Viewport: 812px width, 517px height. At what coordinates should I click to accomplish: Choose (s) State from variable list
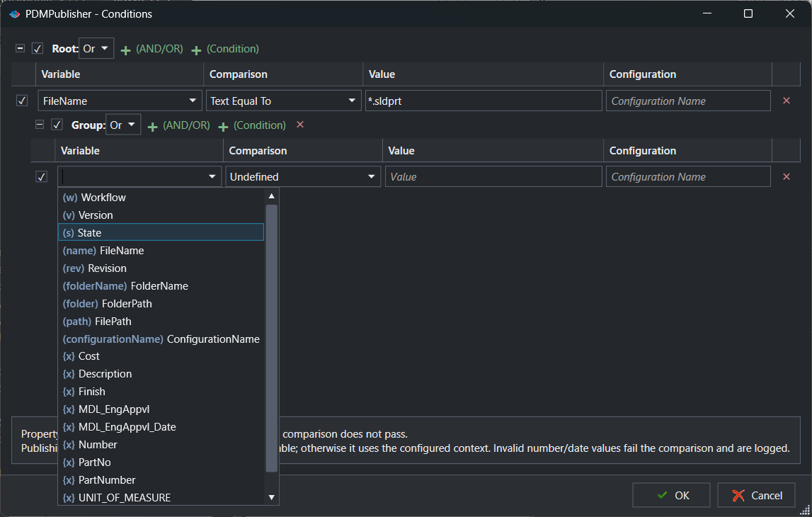pos(161,232)
